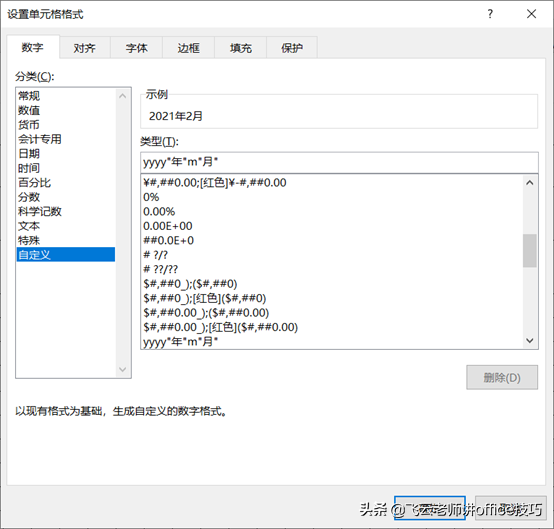This screenshot has width=554, height=529.
Task: Click the type list scroll down arrow
Action: 530,341
